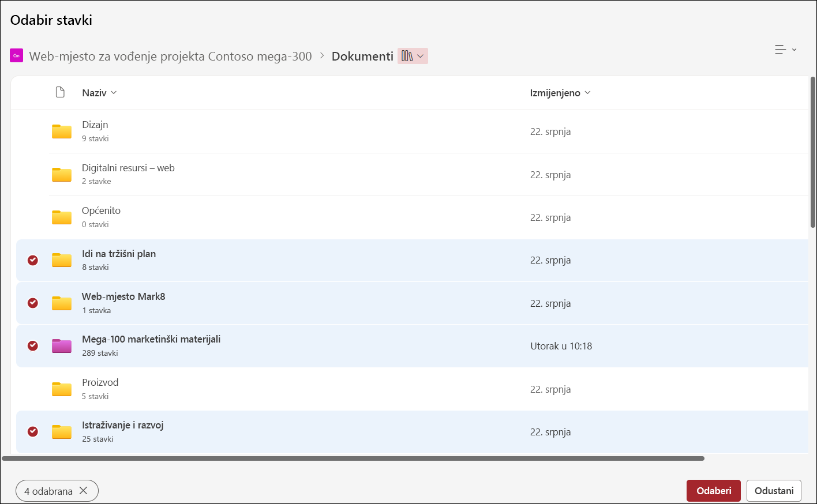Click '2 stavke' under Digitalni resursi
This screenshot has width=817, height=504.
click(96, 181)
